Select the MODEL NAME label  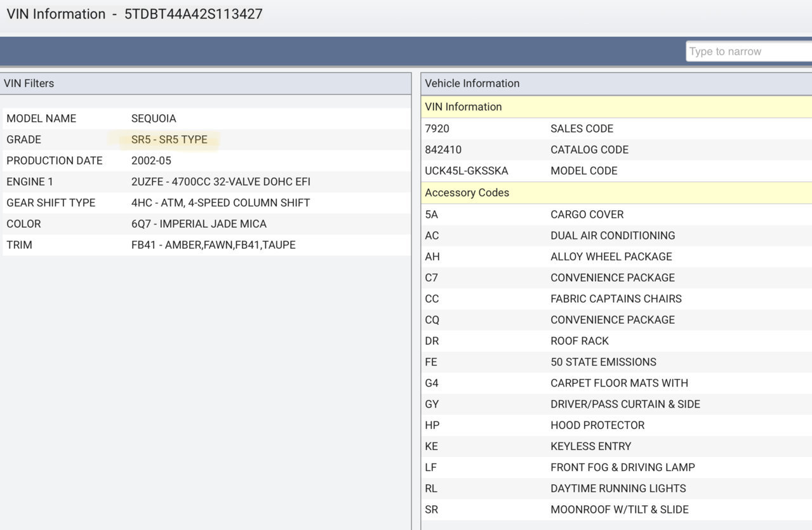click(41, 119)
